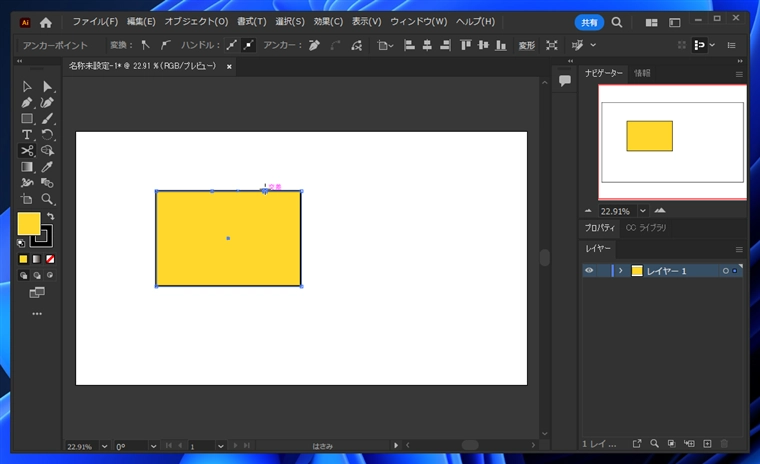Open artboard number dropdown
Image resolution: width=760 pixels, height=464 pixels.
coord(221,446)
